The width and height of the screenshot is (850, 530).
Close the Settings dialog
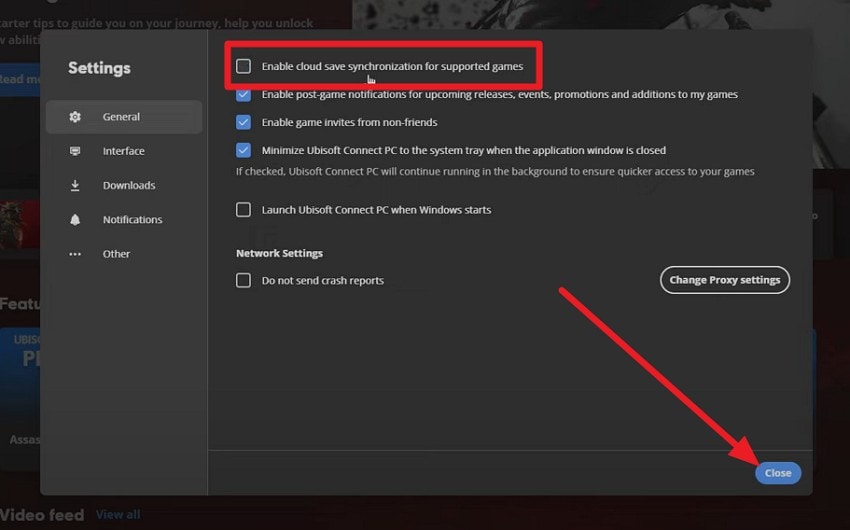pos(778,473)
